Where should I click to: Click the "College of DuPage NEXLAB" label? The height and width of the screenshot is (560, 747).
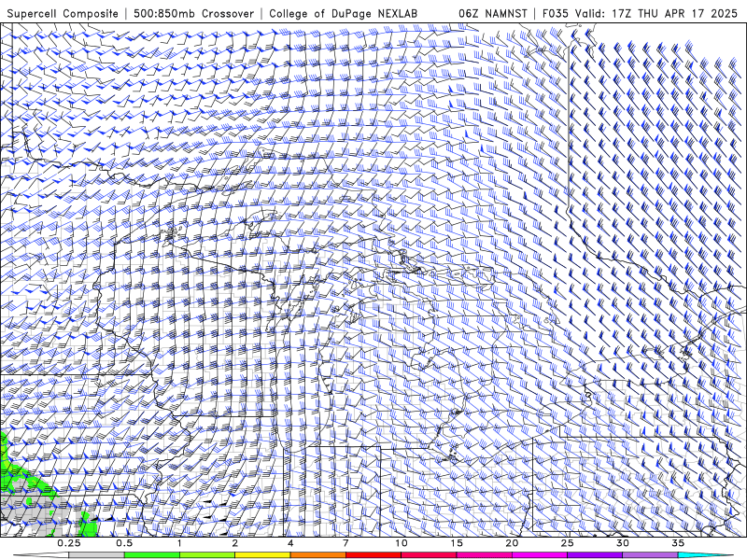(343, 14)
